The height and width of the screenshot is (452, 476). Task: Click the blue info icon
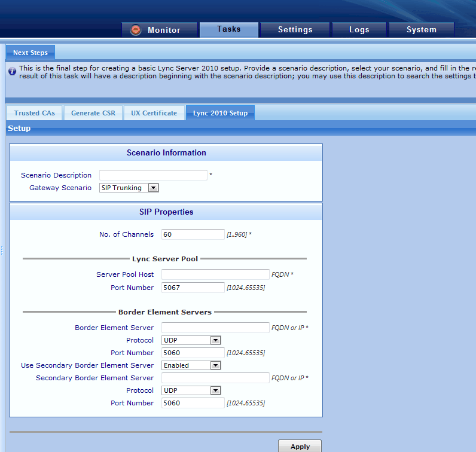coord(12,71)
